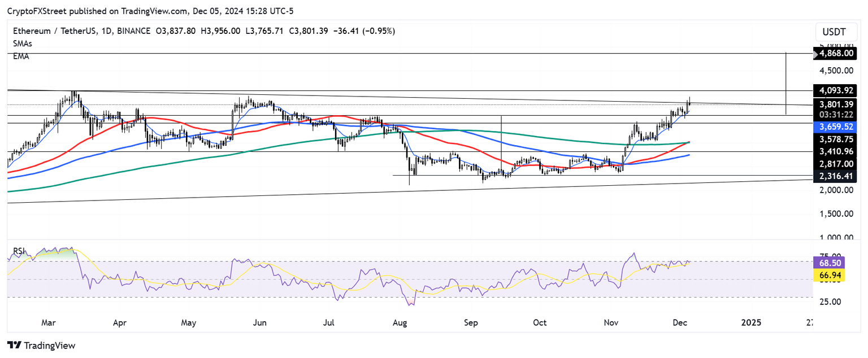
Task: Click the TradingView logo icon
Action: tap(15, 345)
